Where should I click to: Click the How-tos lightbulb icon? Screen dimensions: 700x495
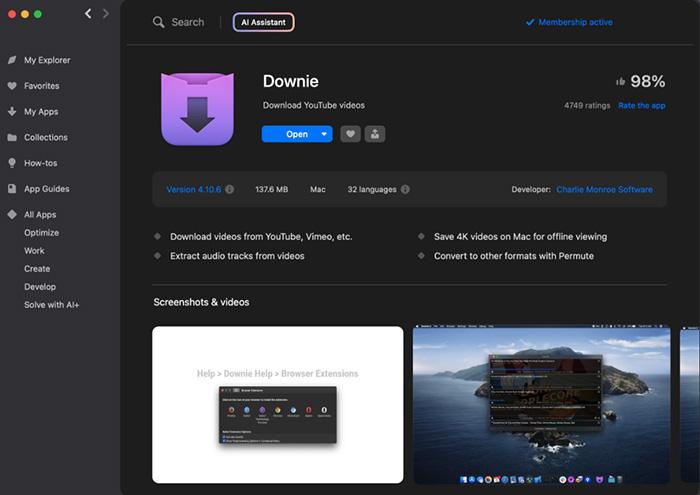pyautogui.click(x=12, y=163)
